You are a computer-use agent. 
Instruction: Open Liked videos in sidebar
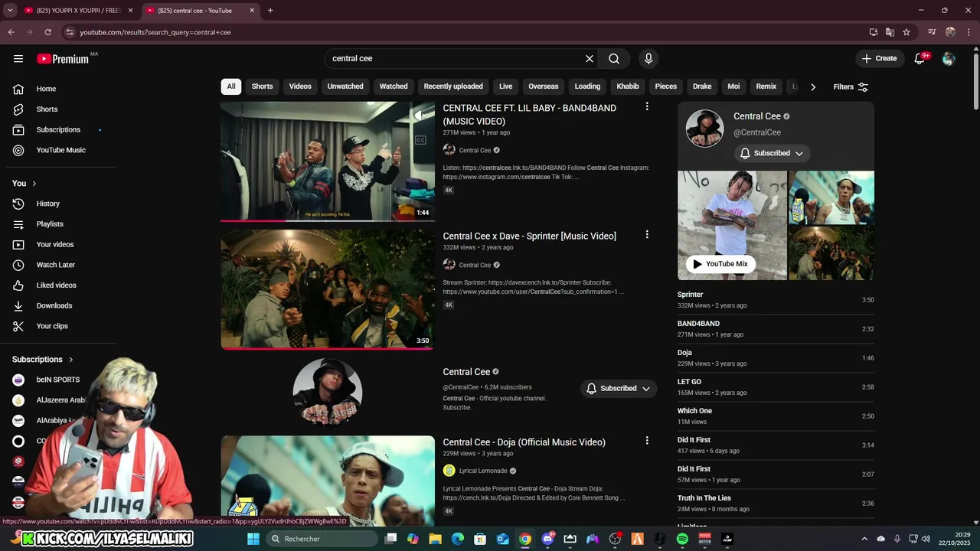click(x=58, y=285)
